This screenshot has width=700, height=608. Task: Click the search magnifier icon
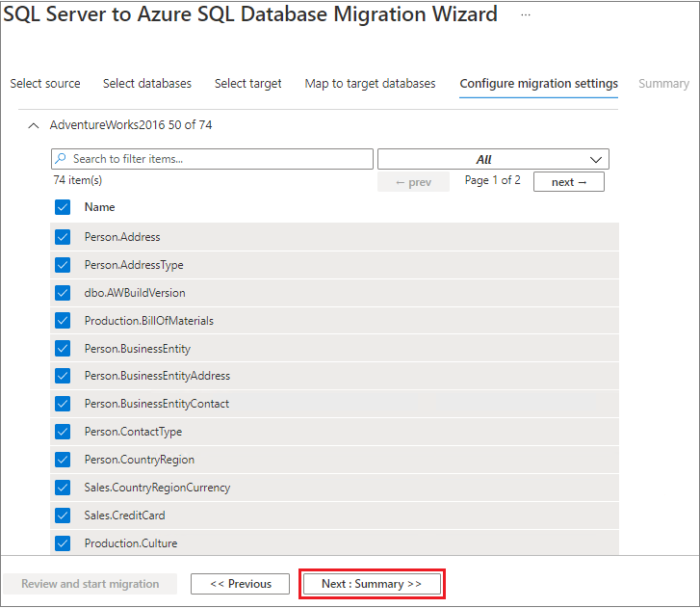[x=61, y=159]
